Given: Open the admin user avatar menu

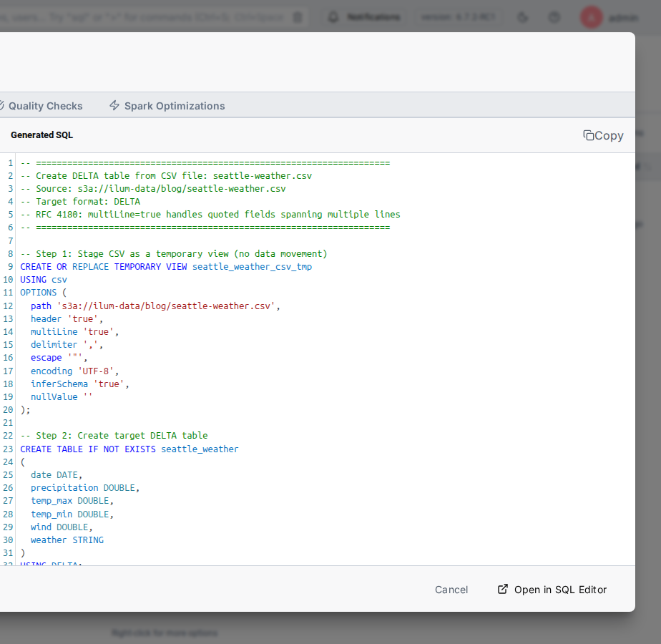Looking at the screenshot, I should (x=591, y=18).
